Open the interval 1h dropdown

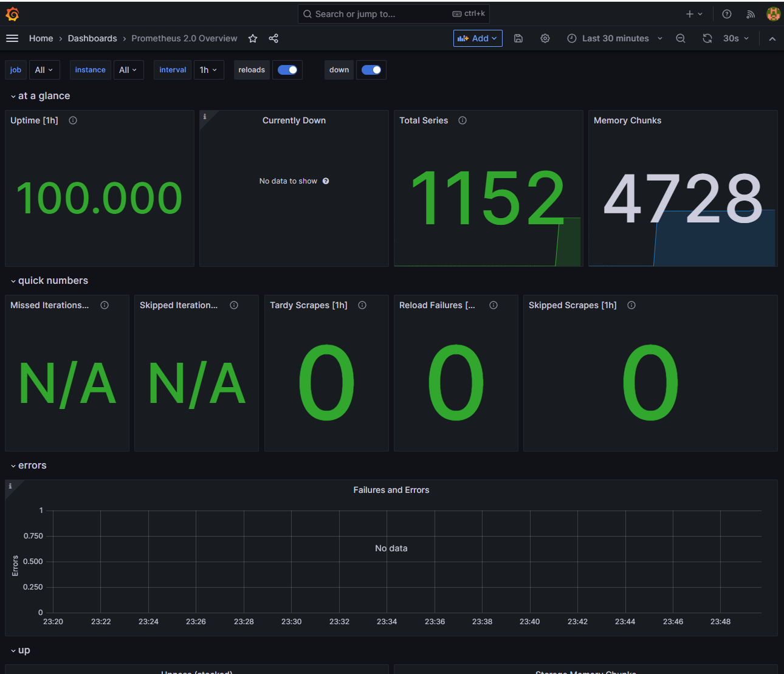[208, 70]
